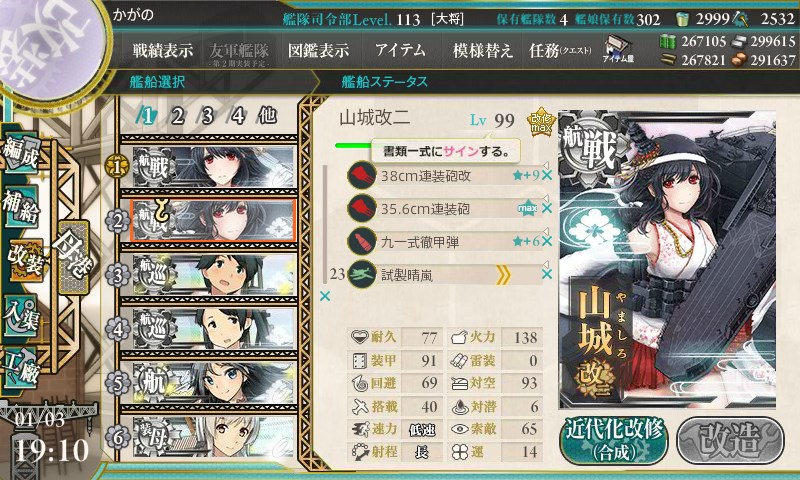
Task: Open the 任務 quest menu
Action: (560, 50)
